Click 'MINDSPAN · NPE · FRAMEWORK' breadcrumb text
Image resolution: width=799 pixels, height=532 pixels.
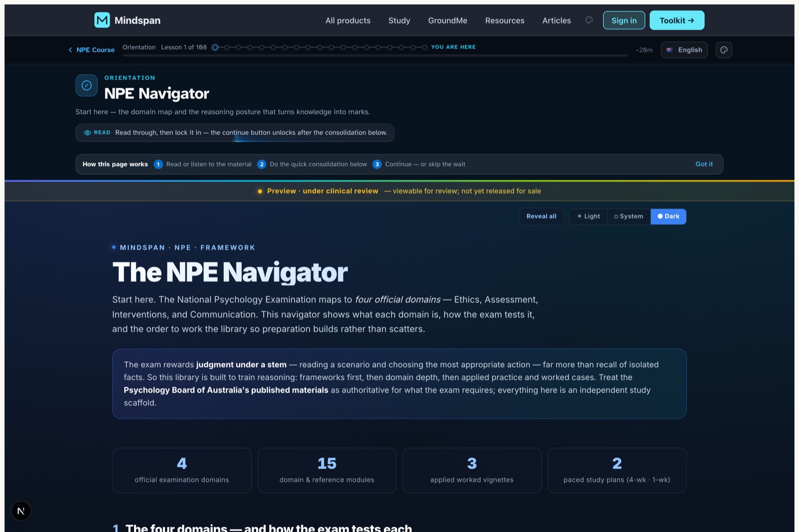tap(187, 248)
